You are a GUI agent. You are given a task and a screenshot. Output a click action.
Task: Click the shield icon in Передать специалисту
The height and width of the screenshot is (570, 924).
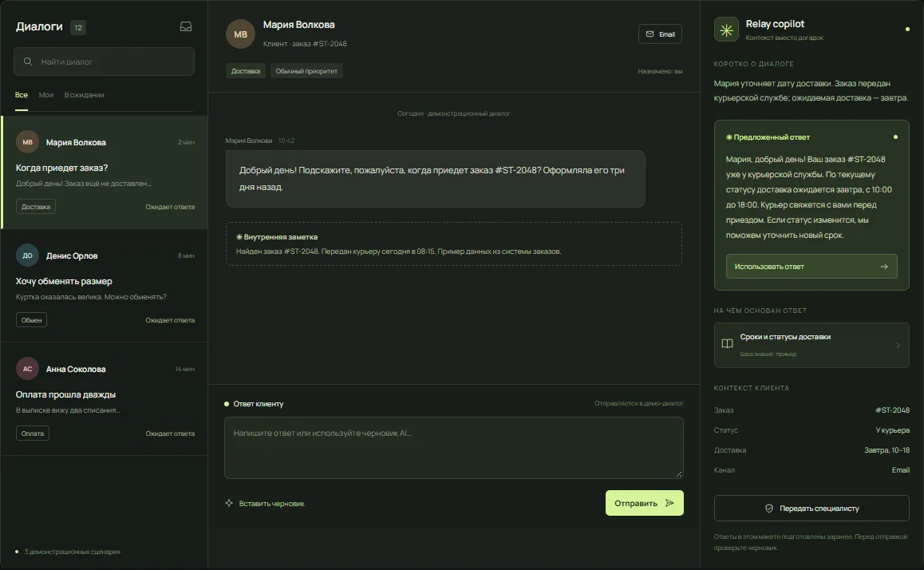[769, 508]
